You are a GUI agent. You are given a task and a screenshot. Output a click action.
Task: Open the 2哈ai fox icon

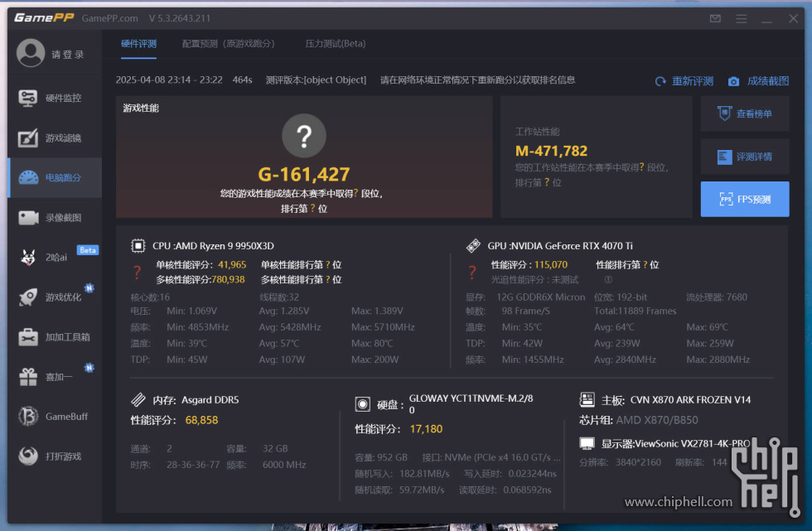(28, 258)
